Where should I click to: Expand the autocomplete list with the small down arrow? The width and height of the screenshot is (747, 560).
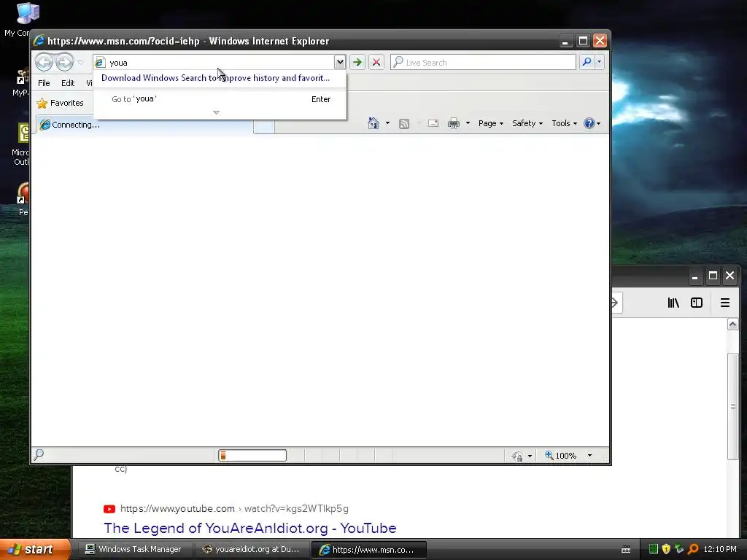(216, 112)
